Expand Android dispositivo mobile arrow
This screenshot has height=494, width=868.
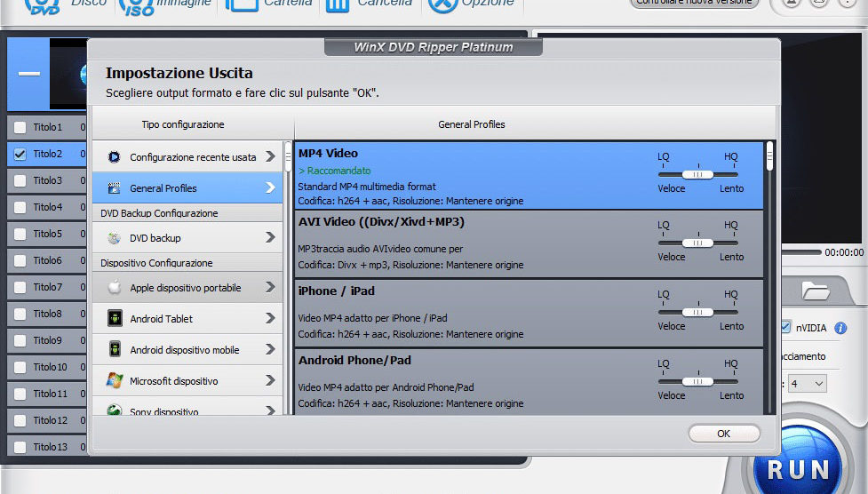(x=270, y=349)
